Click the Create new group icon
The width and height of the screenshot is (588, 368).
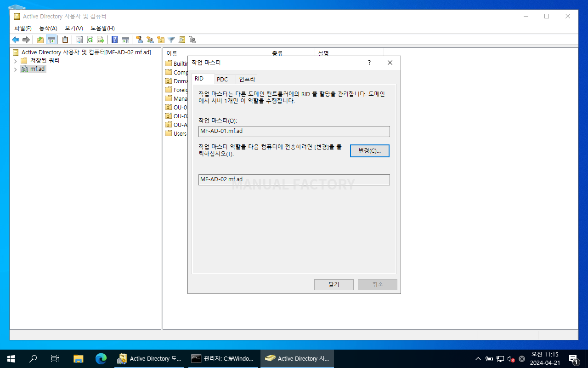150,40
